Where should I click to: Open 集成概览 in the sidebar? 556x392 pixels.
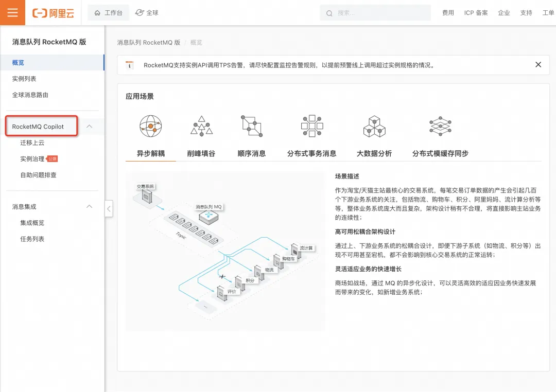pyautogui.click(x=32, y=223)
